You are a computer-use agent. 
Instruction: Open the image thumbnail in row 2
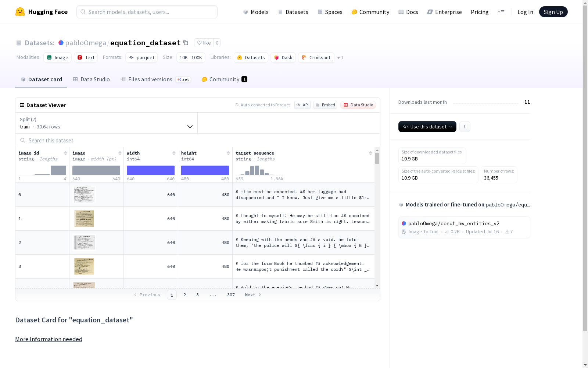tap(84, 243)
